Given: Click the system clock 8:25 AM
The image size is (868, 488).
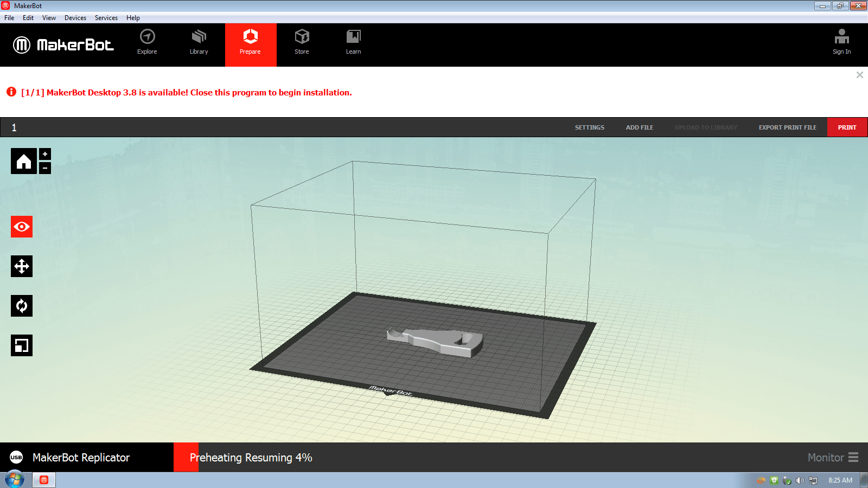Looking at the screenshot, I should tap(840, 480).
